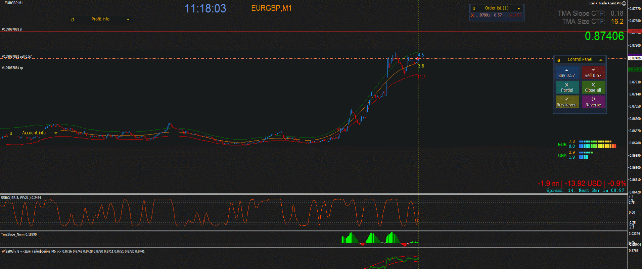Click the Reverse position button
This screenshot has height=269, width=644.
point(593,102)
